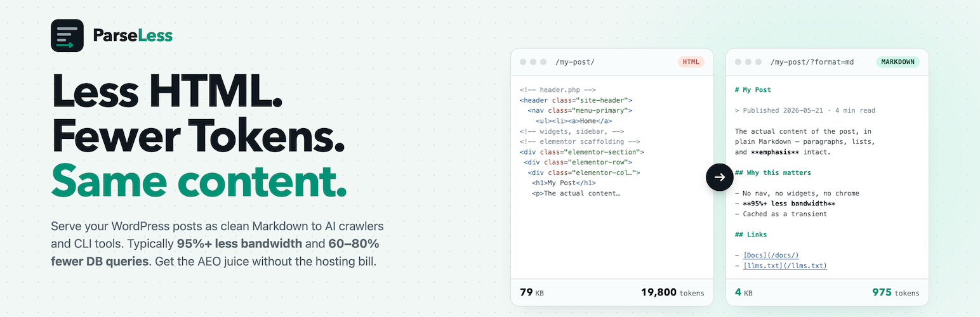Click the 79 KB size label
This screenshot has height=317, width=980.
(532, 293)
